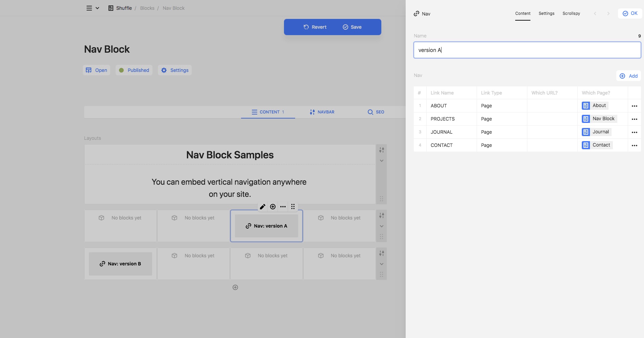Click the add layout plus icon below grid
The height and width of the screenshot is (338, 644).
pyautogui.click(x=235, y=287)
